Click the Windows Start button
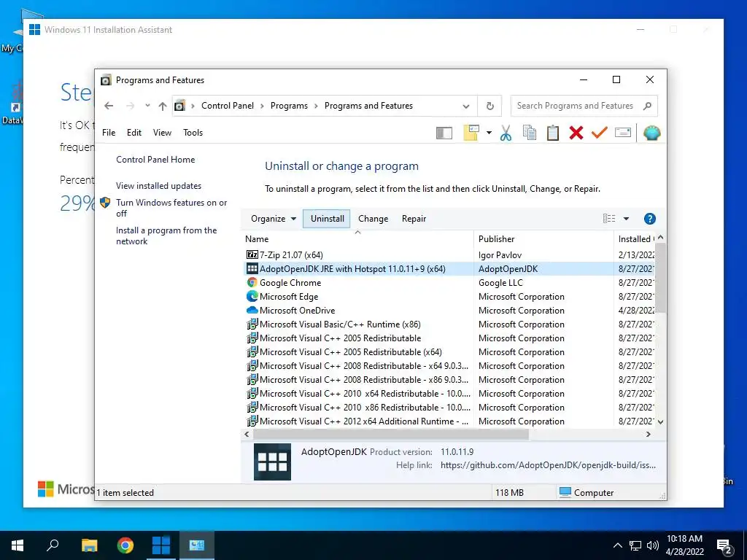747x560 pixels. click(x=18, y=545)
